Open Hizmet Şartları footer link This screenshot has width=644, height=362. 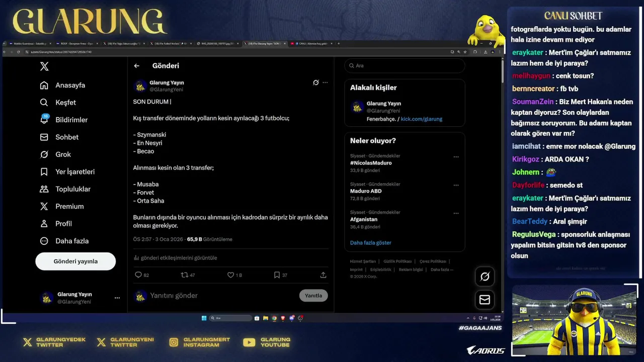[x=363, y=261]
